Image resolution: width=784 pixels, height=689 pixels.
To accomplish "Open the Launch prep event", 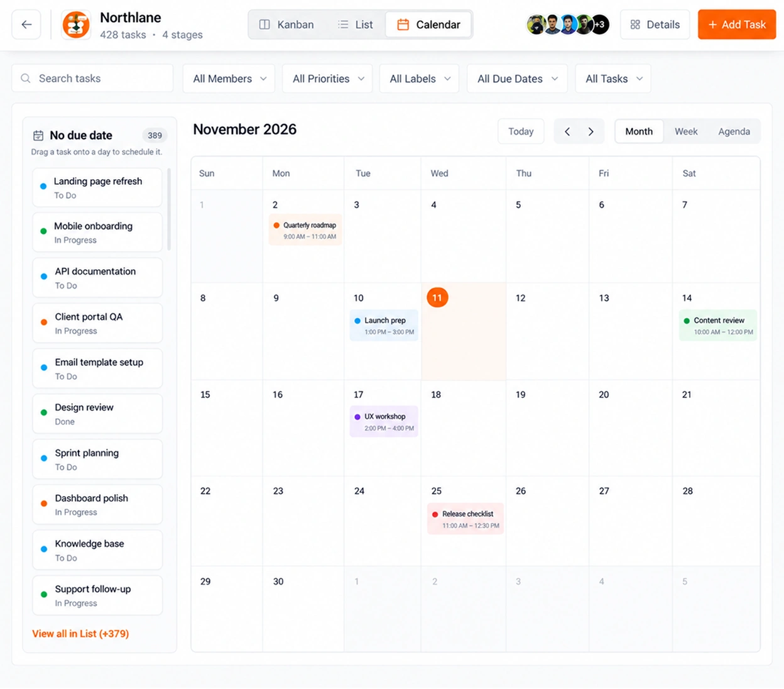I will pos(384,326).
